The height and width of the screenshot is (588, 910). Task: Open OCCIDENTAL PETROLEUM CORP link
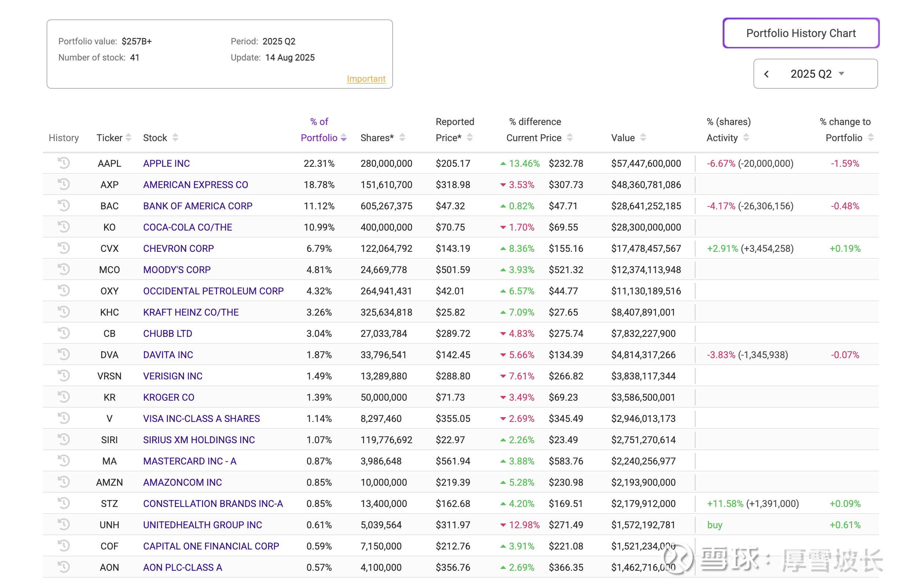coord(213,291)
